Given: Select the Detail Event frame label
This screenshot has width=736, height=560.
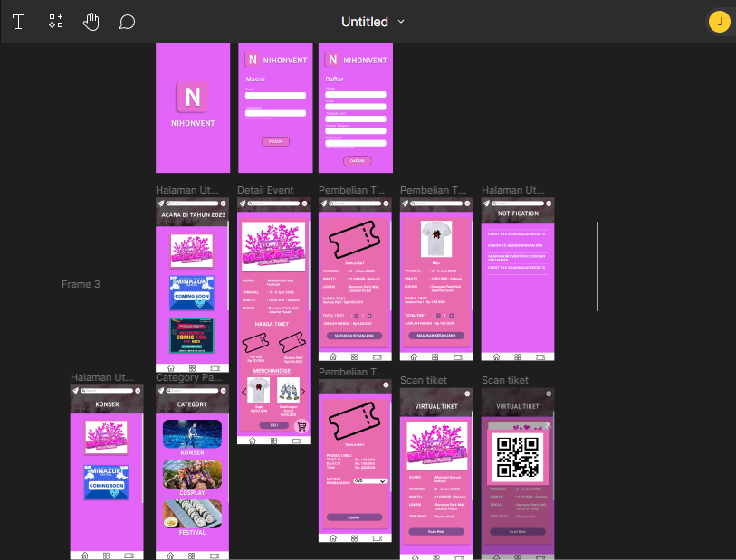Looking at the screenshot, I should 265,190.
